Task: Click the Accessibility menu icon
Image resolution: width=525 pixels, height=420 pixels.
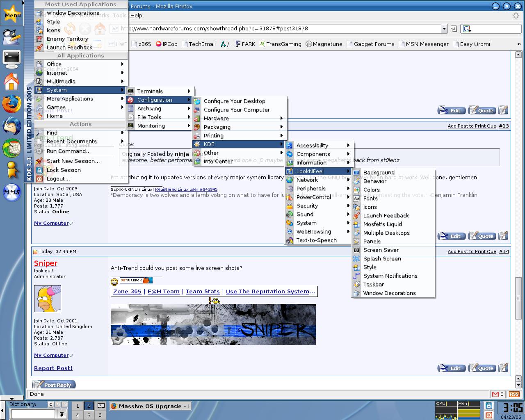Action: [x=290, y=145]
